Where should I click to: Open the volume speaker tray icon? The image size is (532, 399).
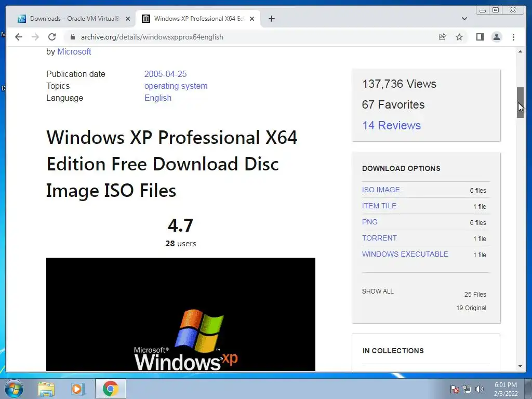click(x=479, y=389)
